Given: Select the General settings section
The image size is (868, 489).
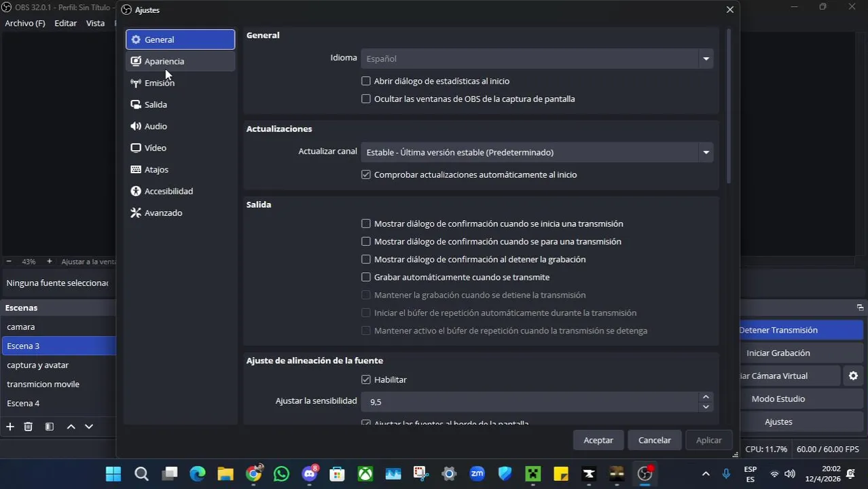Looking at the screenshot, I should (180, 39).
